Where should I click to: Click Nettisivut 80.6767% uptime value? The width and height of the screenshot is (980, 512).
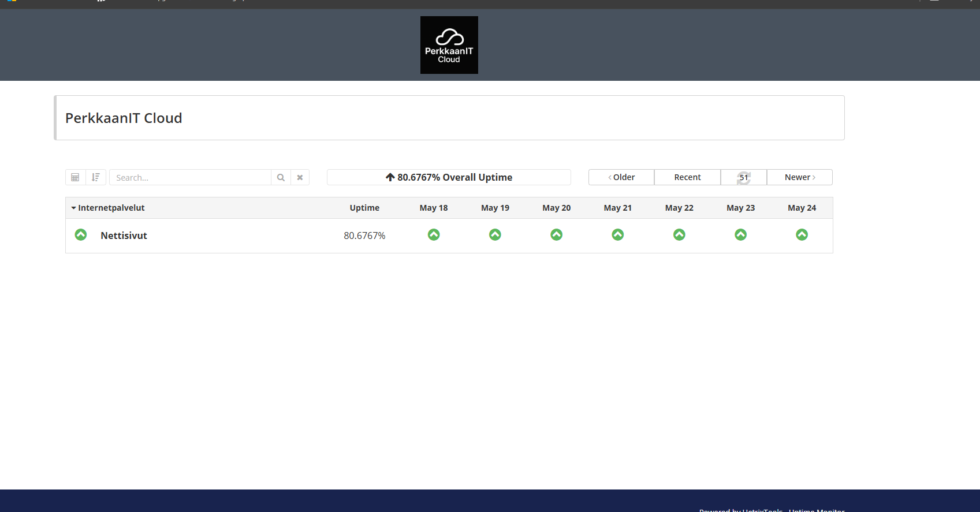(364, 236)
